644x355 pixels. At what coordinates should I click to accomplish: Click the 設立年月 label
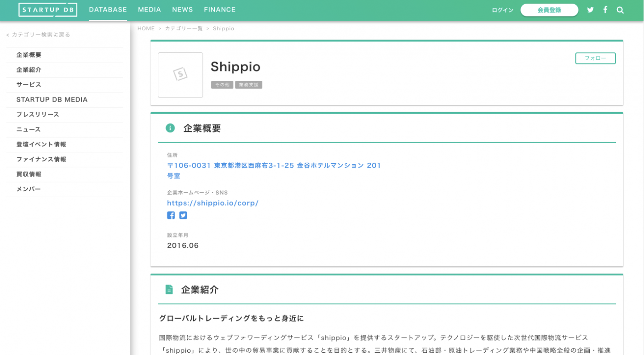(178, 235)
